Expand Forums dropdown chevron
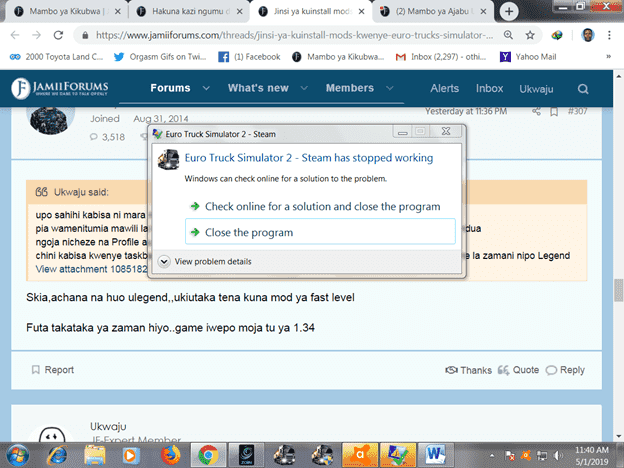The height and width of the screenshot is (468, 624). click(206, 88)
